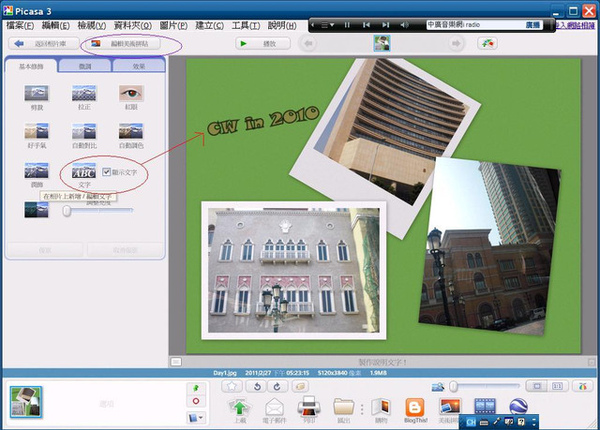Image resolution: width=600 pixels, height=430 pixels.
Task: Select the Straighten (拉正) tool icon
Action: click(84, 93)
